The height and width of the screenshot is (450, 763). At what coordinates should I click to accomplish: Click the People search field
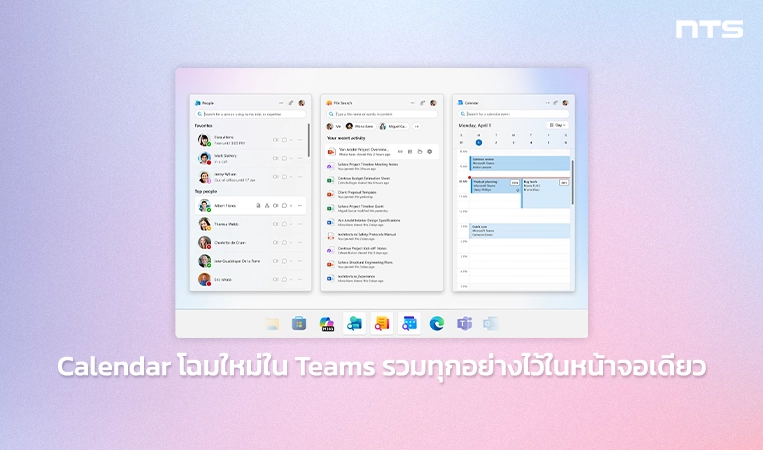[x=250, y=114]
